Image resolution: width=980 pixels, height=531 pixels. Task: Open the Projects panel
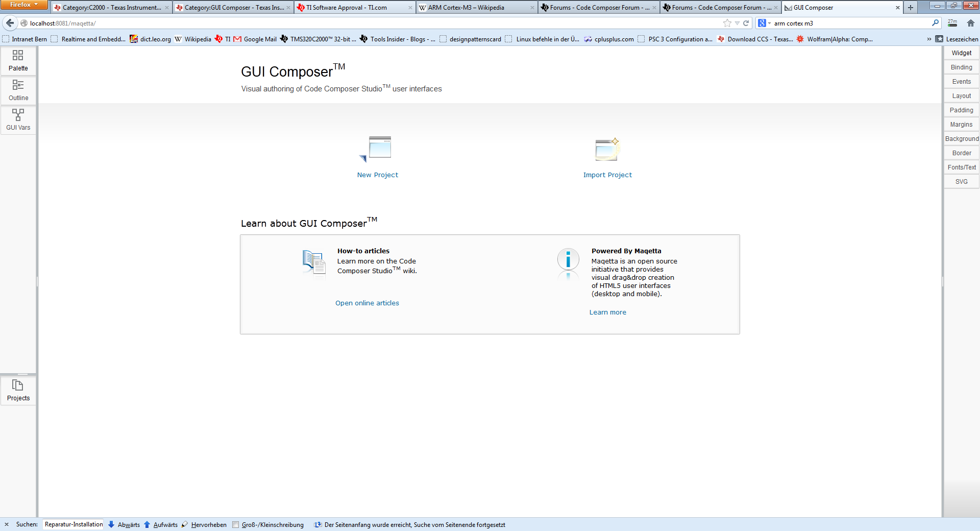18,391
